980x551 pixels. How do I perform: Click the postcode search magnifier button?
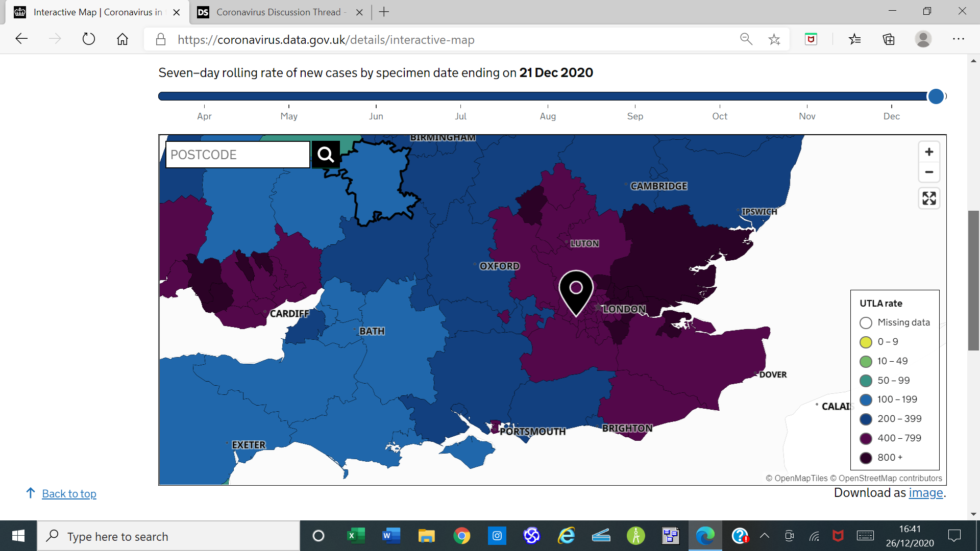326,154
